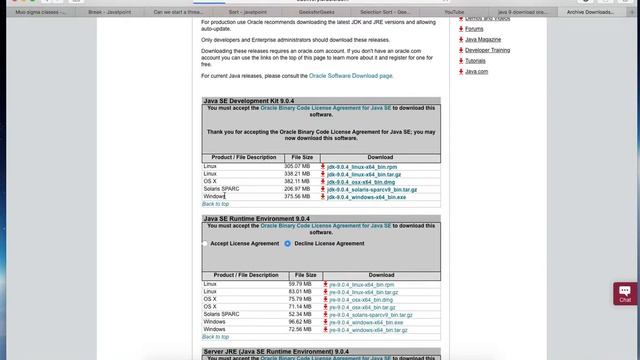Switch to the java 9 download tab
This screenshot has height=360, width=640.
coord(523,12)
